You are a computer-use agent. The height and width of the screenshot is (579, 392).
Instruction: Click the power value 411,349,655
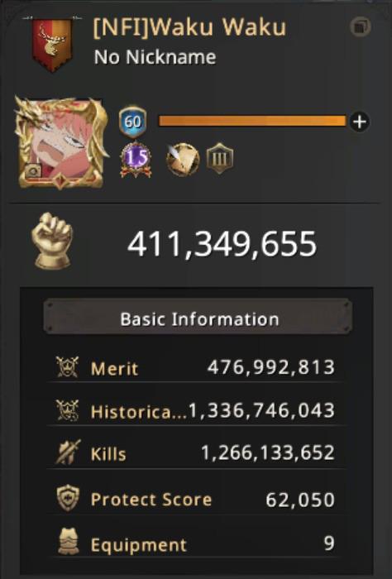pyautogui.click(x=222, y=244)
